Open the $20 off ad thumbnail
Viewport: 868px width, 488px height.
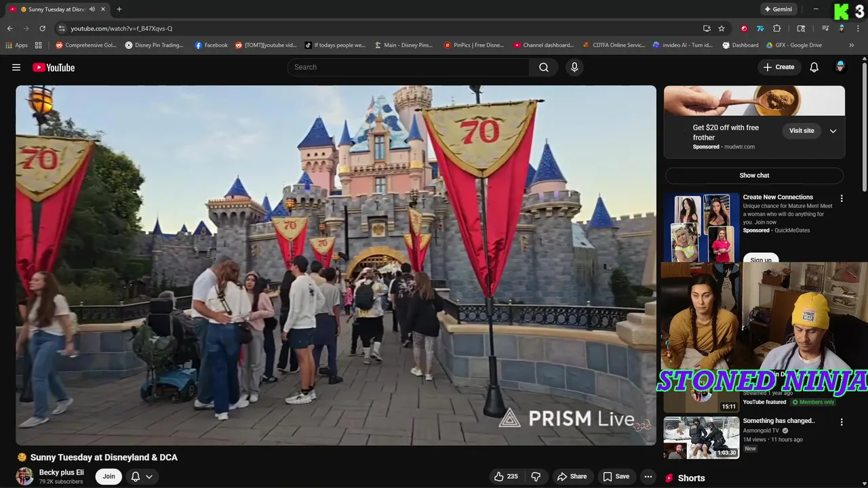754,101
